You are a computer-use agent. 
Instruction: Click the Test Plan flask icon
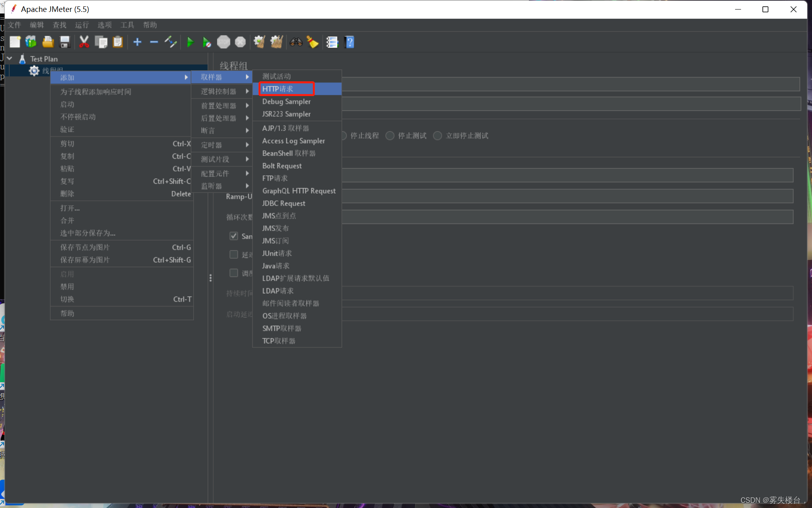pos(23,59)
